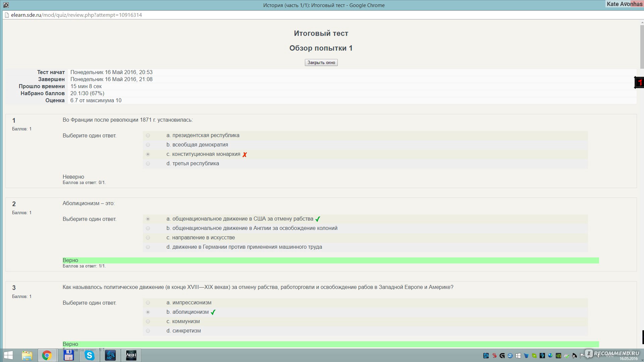Click Chrome window system icon in title bar

6,5
